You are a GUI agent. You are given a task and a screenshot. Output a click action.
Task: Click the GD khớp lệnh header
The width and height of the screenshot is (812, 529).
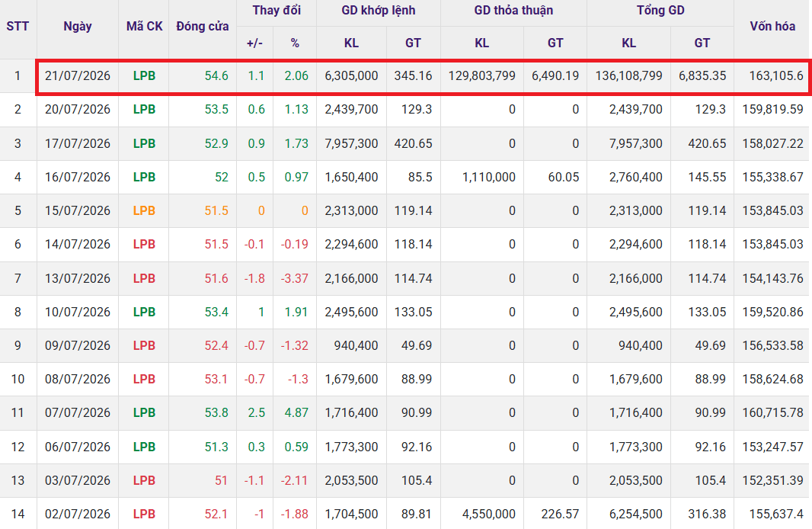[x=378, y=11]
